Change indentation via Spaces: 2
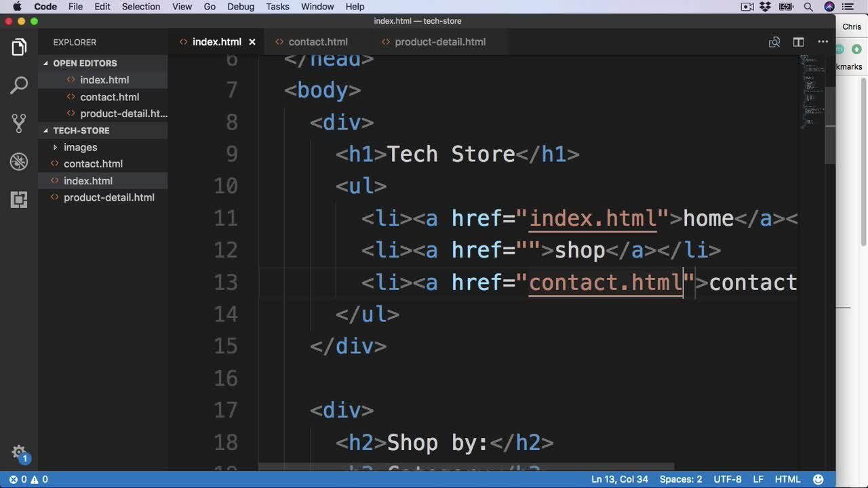The height and width of the screenshot is (488, 868). pyautogui.click(x=681, y=479)
